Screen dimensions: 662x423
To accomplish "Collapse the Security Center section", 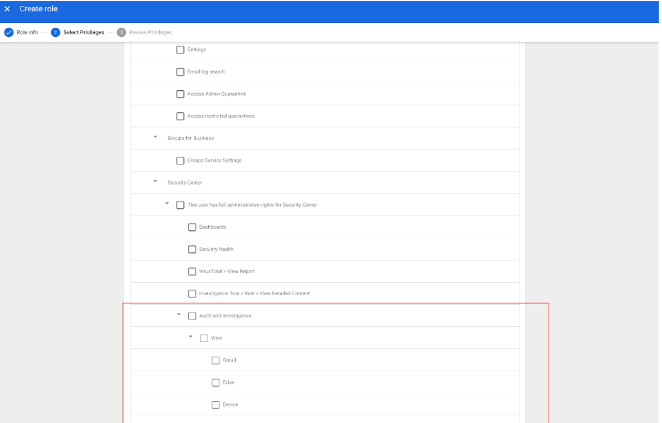I will click(155, 182).
